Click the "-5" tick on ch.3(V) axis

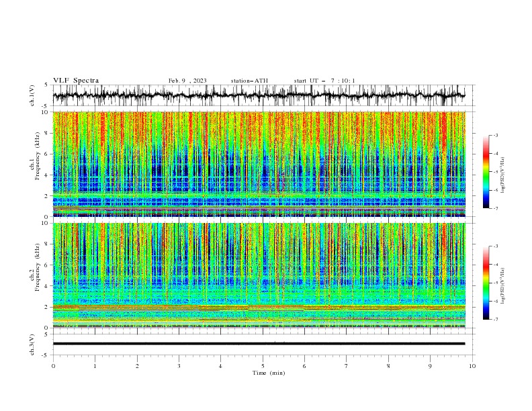click(x=46, y=355)
